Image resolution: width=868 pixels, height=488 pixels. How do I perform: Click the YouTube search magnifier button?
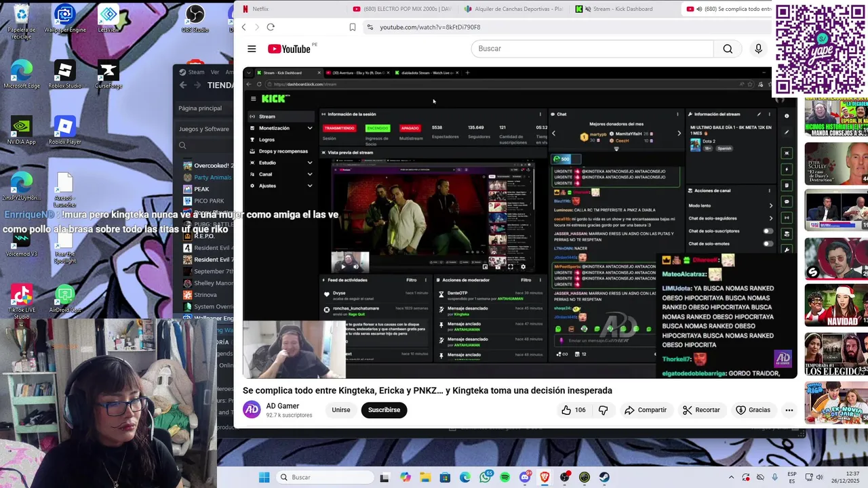pos(728,49)
